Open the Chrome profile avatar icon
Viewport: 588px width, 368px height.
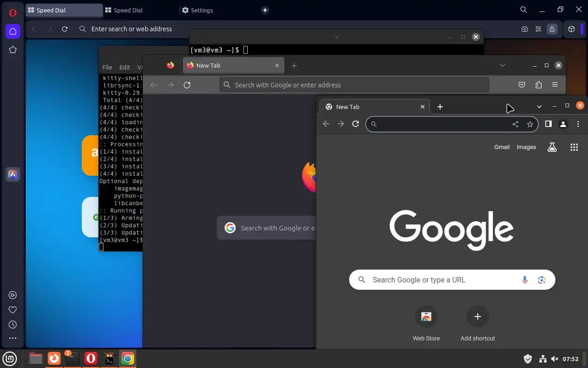[563, 124]
